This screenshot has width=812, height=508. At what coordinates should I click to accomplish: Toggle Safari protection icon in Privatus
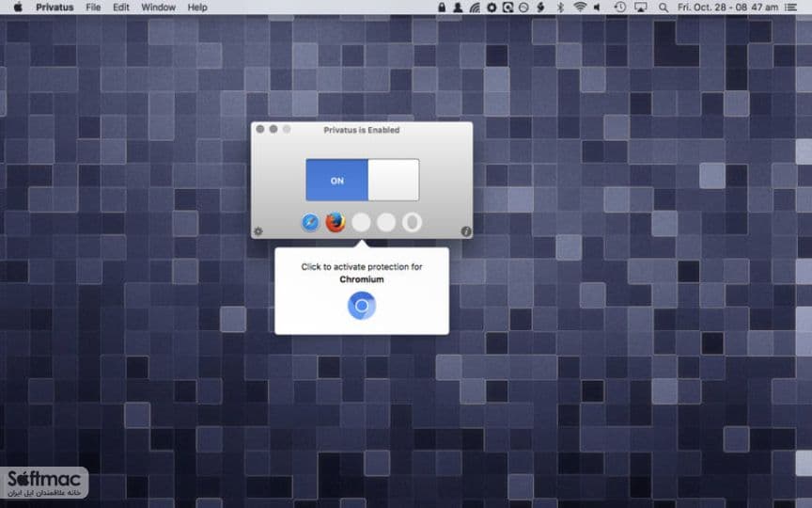coord(310,223)
